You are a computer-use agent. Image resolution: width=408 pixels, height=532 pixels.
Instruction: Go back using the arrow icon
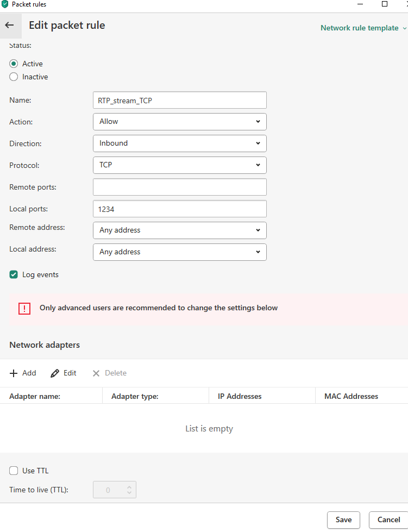pos(9,26)
